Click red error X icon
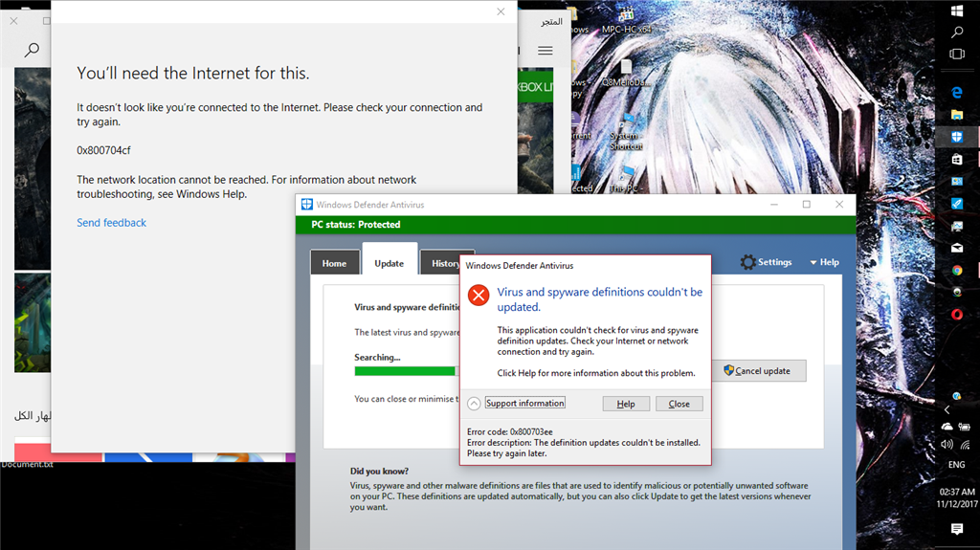Viewport: 980px width, 550px height. pos(479,295)
